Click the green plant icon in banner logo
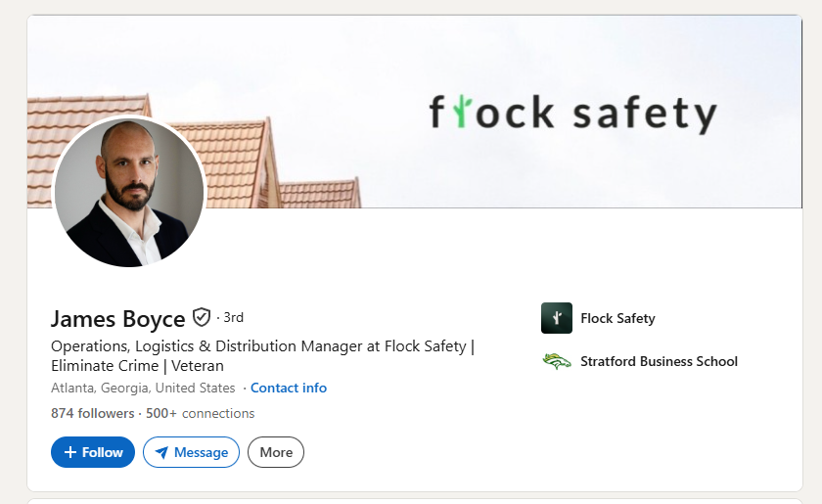This screenshot has height=504, width=822. pos(462,112)
